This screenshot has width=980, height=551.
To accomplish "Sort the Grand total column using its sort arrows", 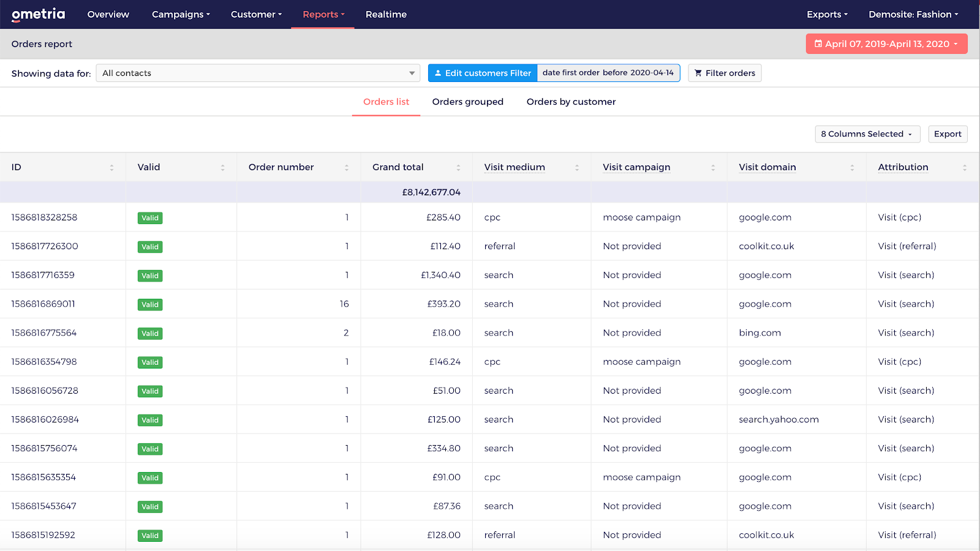I will 458,167.
